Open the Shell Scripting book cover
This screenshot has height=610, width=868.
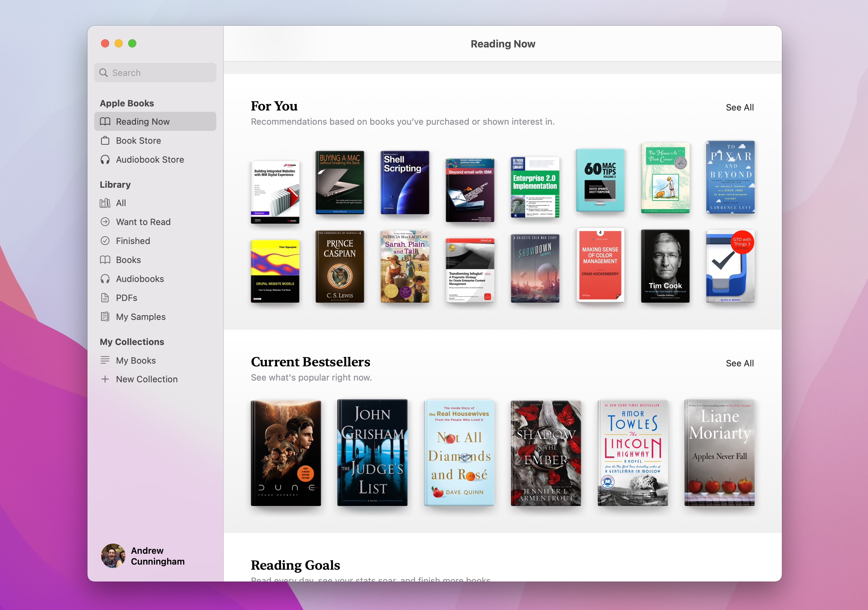405,182
